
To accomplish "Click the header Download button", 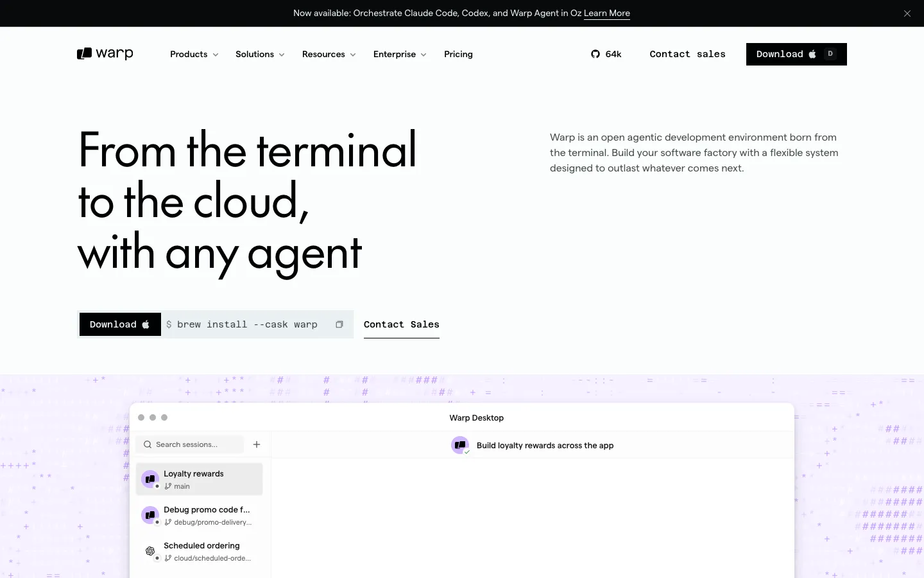I will pyautogui.click(x=796, y=55).
